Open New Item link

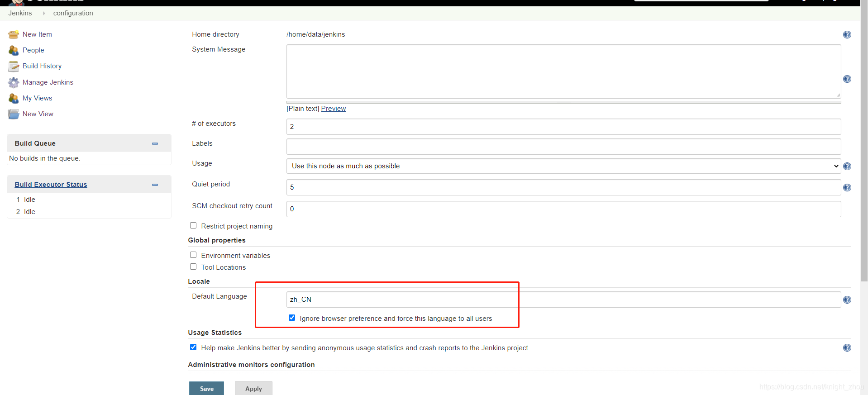point(37,34)
